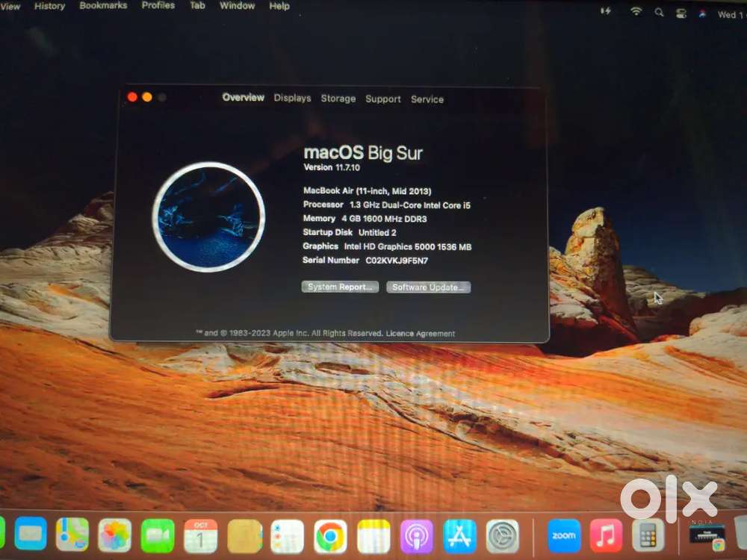The image size is (747, 560).
Task: Open the Maps app in the dock
Action: coord(72,534)
